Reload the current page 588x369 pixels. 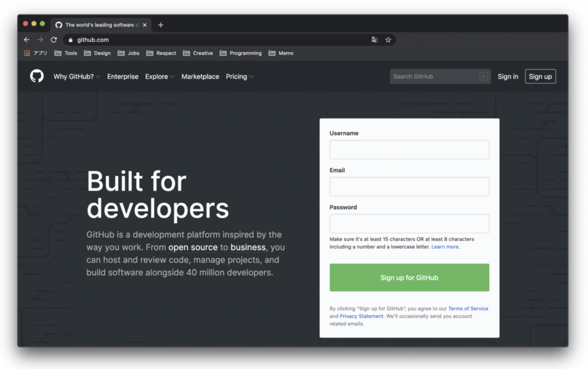(x=54, y=39)
